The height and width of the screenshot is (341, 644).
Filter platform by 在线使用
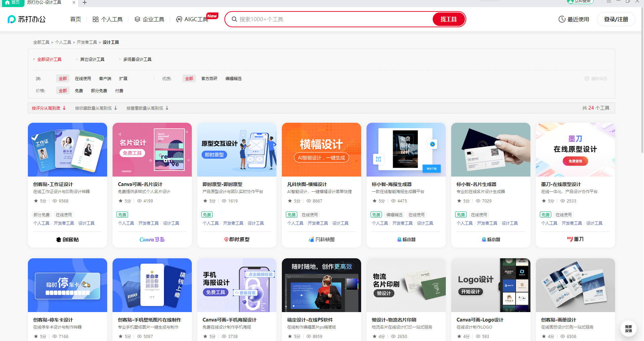83,78
